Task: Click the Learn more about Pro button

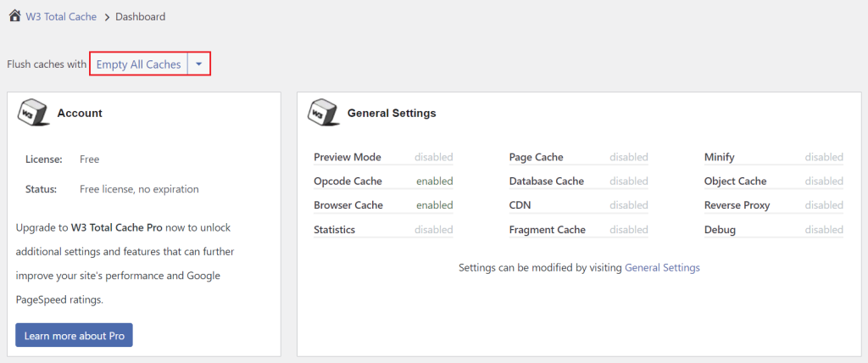Action: tap(74, 335)
